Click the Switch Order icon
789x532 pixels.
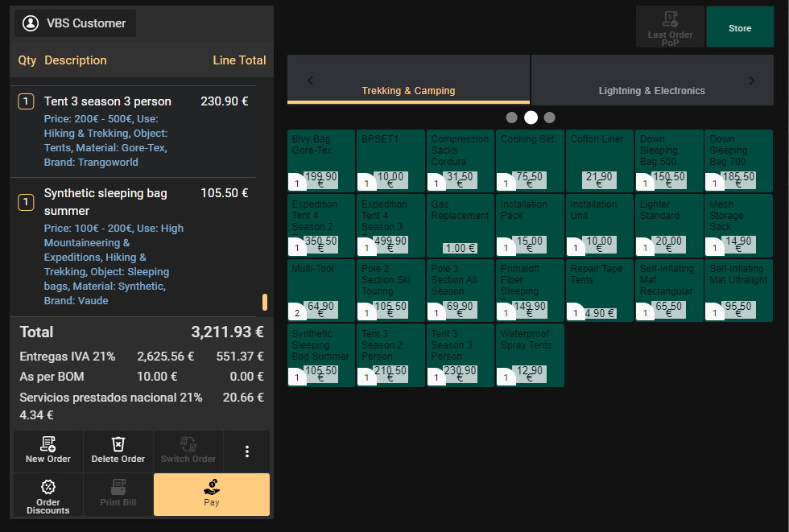pos(188,444)
